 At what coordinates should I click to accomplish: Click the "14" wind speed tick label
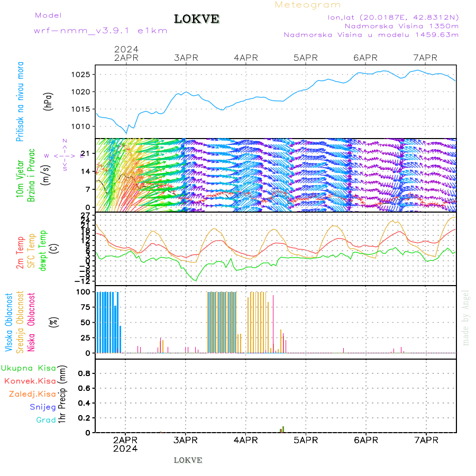pyautogui.click(x=86, y=171)
